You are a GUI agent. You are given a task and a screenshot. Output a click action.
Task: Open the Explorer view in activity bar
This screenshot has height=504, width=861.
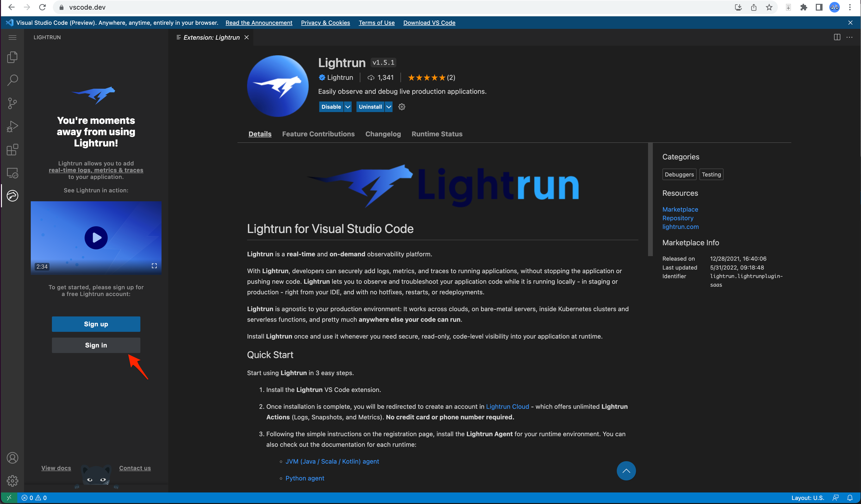point(12,57)
